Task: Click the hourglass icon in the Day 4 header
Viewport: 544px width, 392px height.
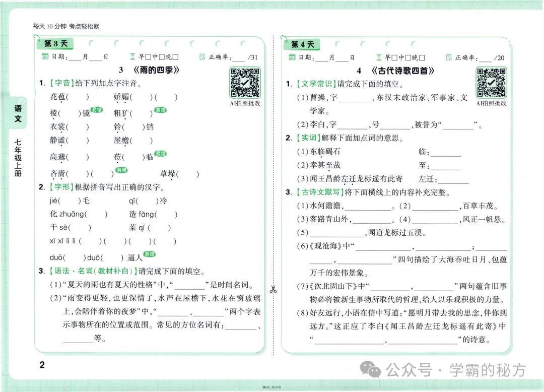Action: coord(379,57)
